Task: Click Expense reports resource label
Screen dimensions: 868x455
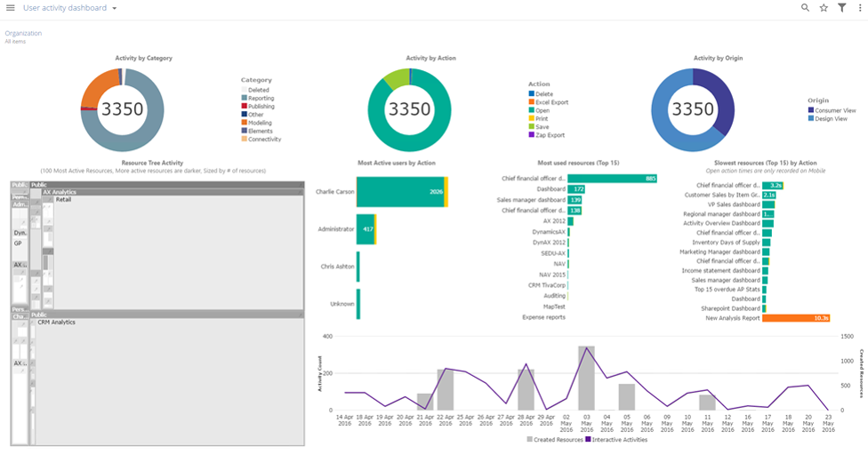Action: tap(543, 317)
